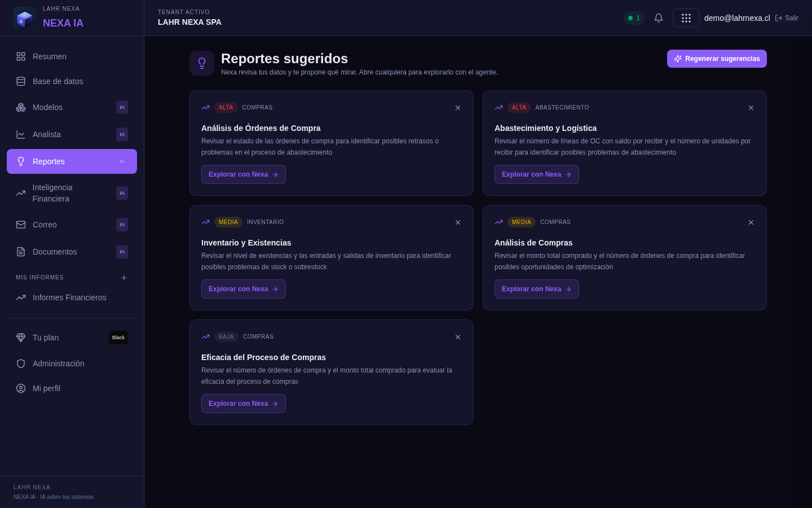Viewport: 812px width, 508px height.
Task: Go to Base de datos
Action: [72, 81]
